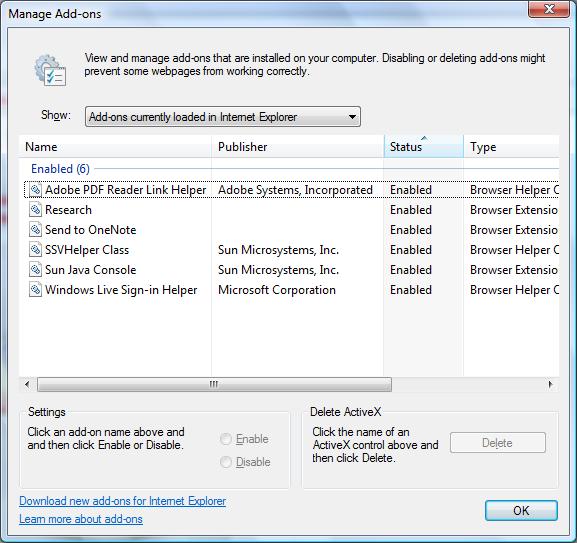Click the Windows Live Sign-in Helper icon
577x543 pixels.
click(35, 290)
